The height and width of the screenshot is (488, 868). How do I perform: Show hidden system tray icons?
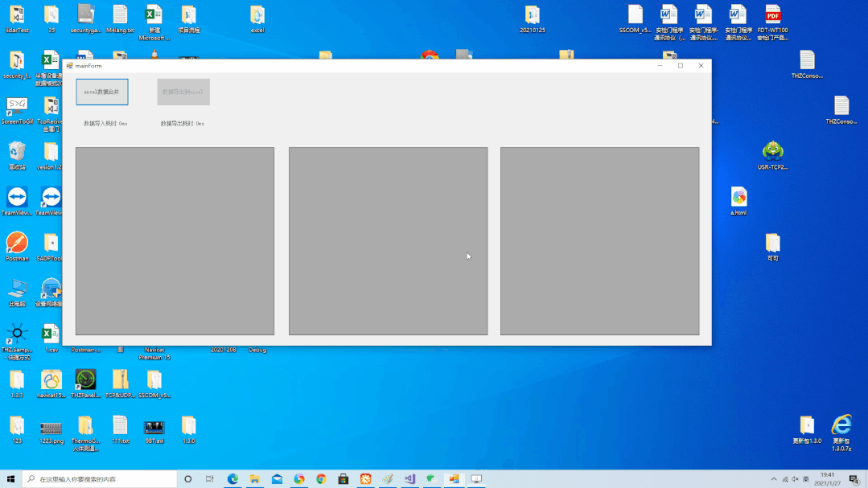point(774,479)
